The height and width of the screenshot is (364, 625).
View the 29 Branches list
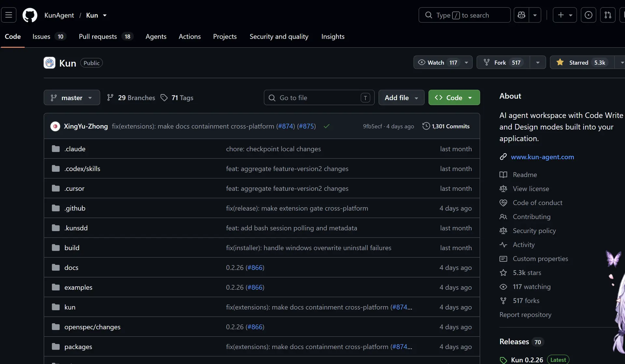131,98
